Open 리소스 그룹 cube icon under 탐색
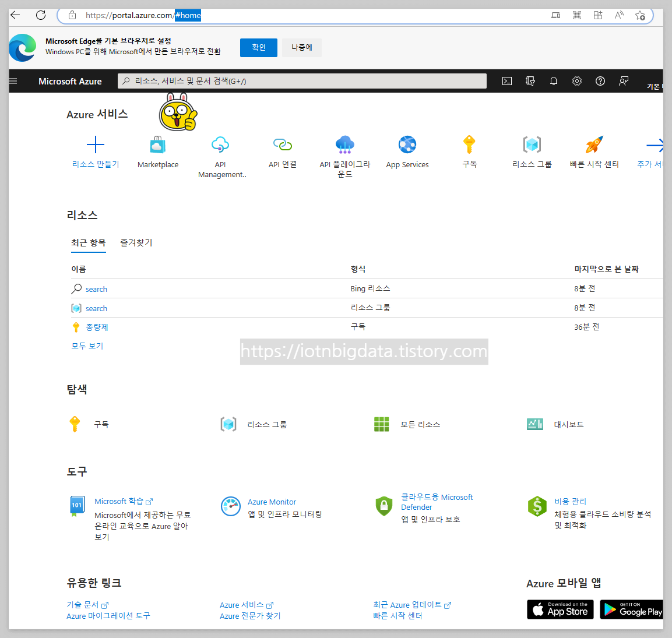 [228, 424]
